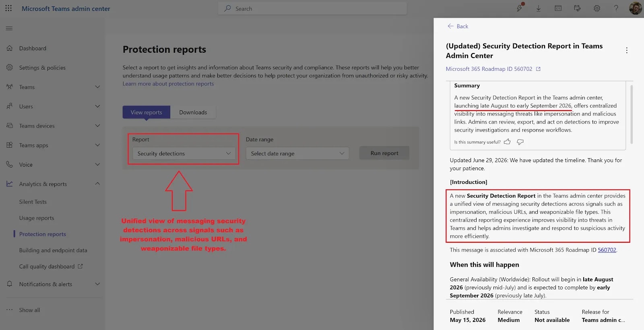
Task: Click the "Teams admin c..." release value
Action: click(603, 320)
